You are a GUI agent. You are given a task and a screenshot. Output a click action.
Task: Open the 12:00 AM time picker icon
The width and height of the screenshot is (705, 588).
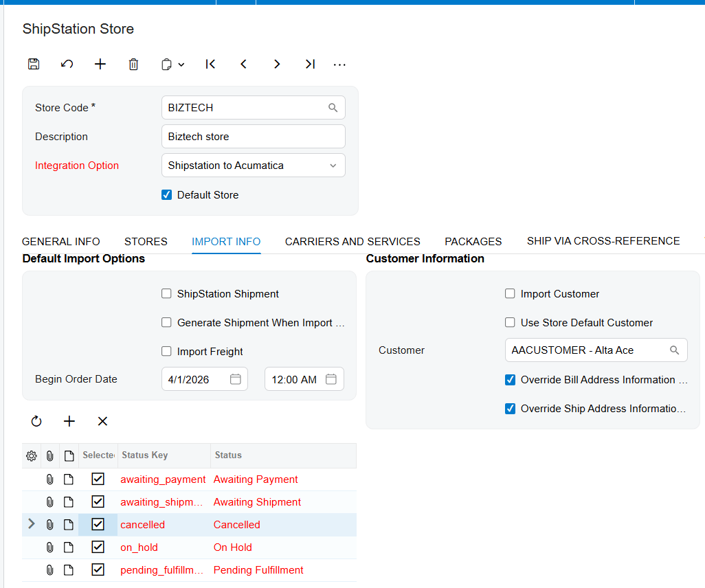331,379
